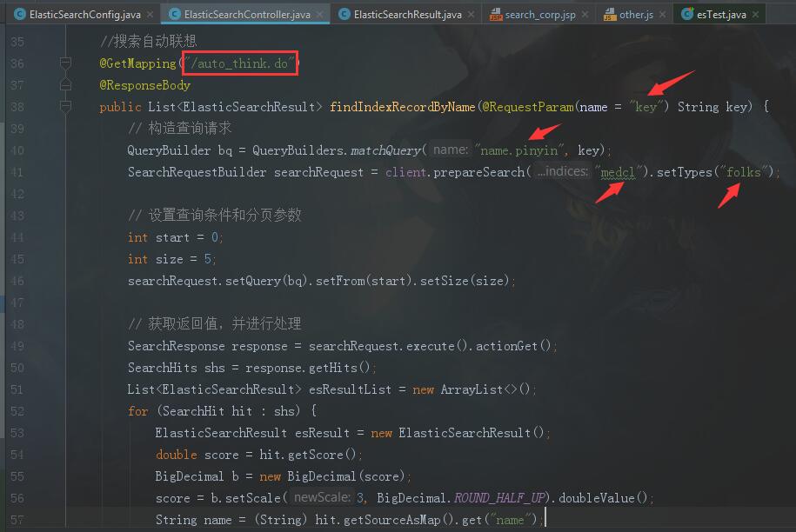Click the setTypes method call
This screenshot has width=796, height=532.
tap(685, 172)
